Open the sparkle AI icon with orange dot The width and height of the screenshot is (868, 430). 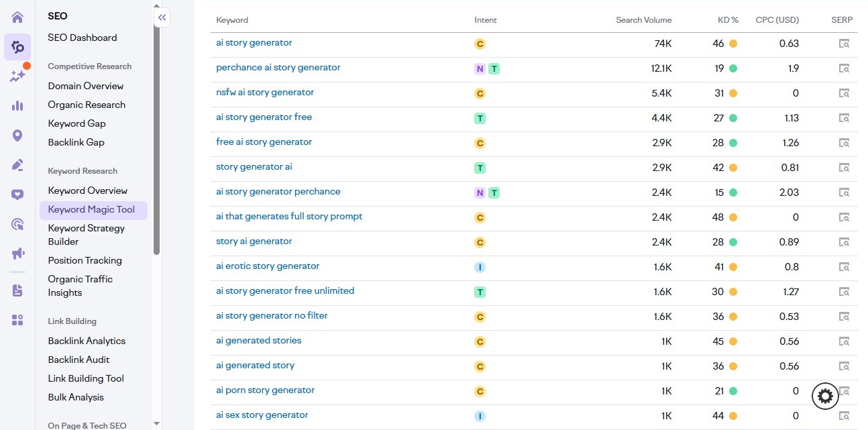point(17,76)
